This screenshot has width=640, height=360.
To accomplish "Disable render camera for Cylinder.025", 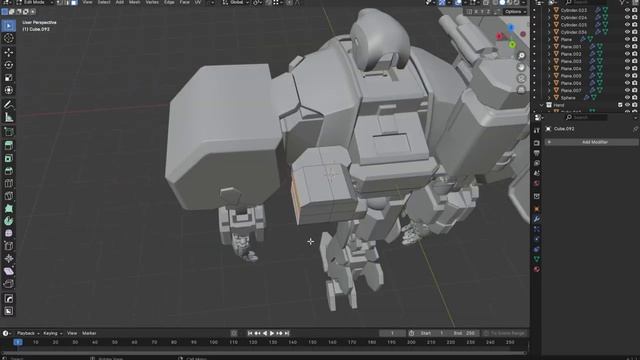I will coord(635,25).
